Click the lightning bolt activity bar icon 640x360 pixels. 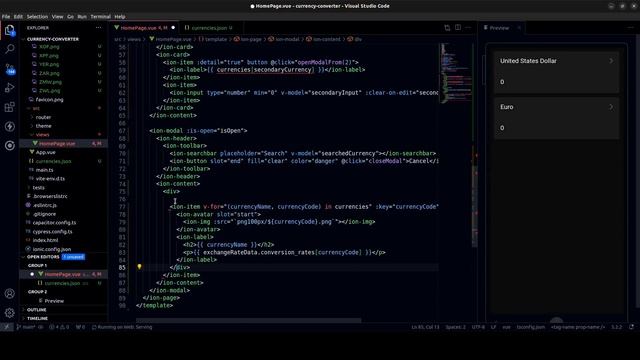pyautogui.click(x=9, y=126)
